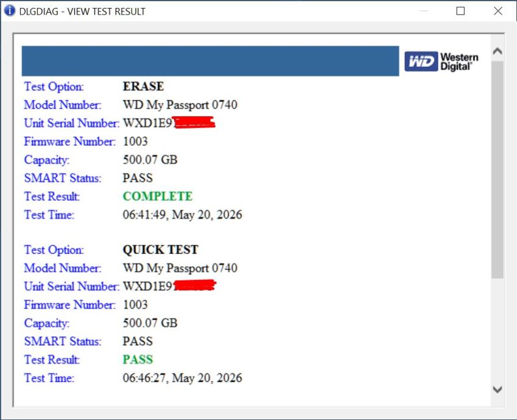Maximize the DLGDIAG window
517x420 pixels.
[x=460, y=11]
